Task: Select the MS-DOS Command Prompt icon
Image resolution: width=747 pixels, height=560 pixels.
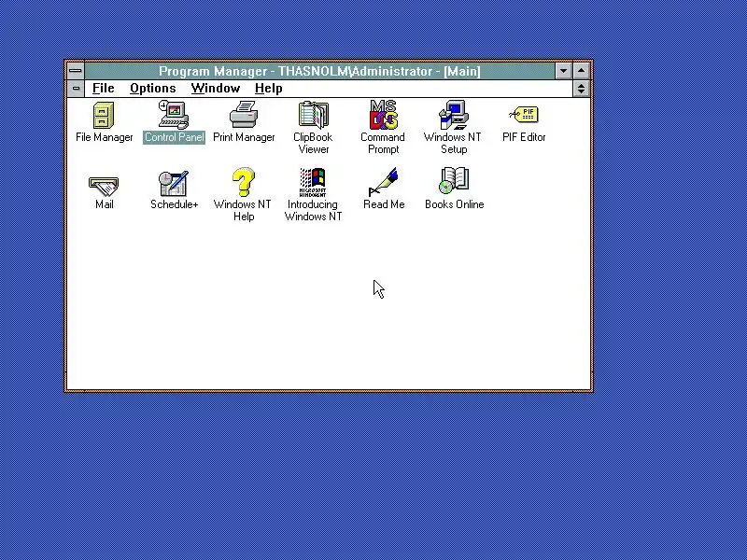Action: point(384,114)
